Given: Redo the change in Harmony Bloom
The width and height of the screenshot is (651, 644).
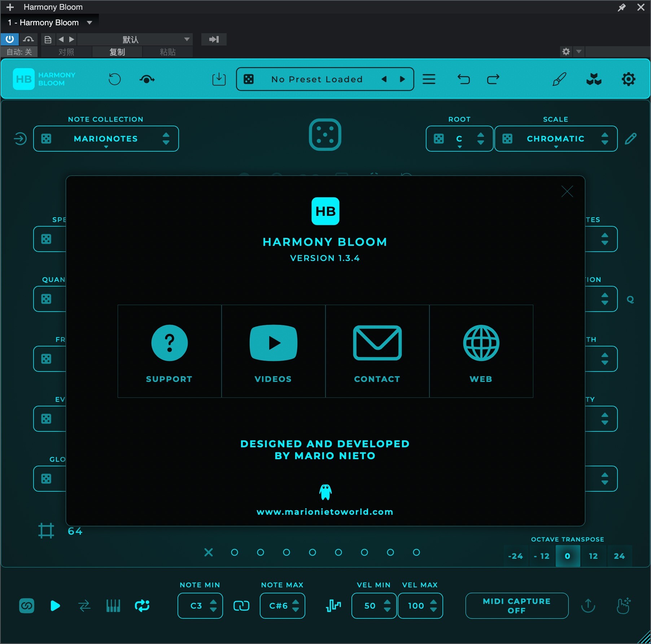Looking at the screenshot, I should (x=493, y=79).
